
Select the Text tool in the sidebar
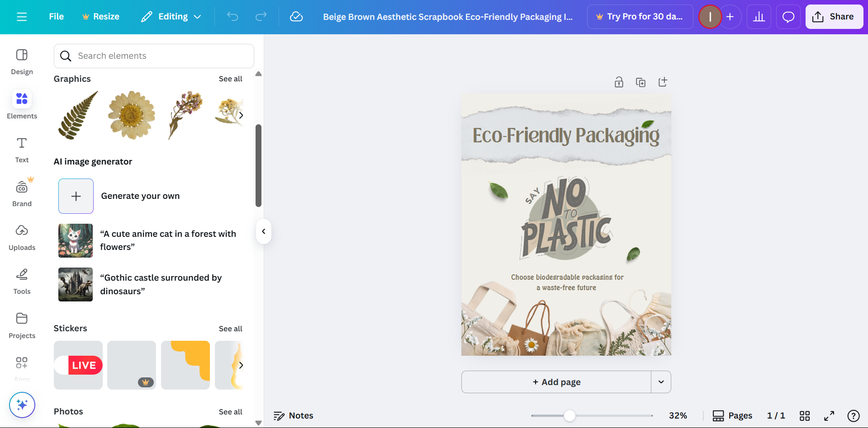tap(22, 149)
